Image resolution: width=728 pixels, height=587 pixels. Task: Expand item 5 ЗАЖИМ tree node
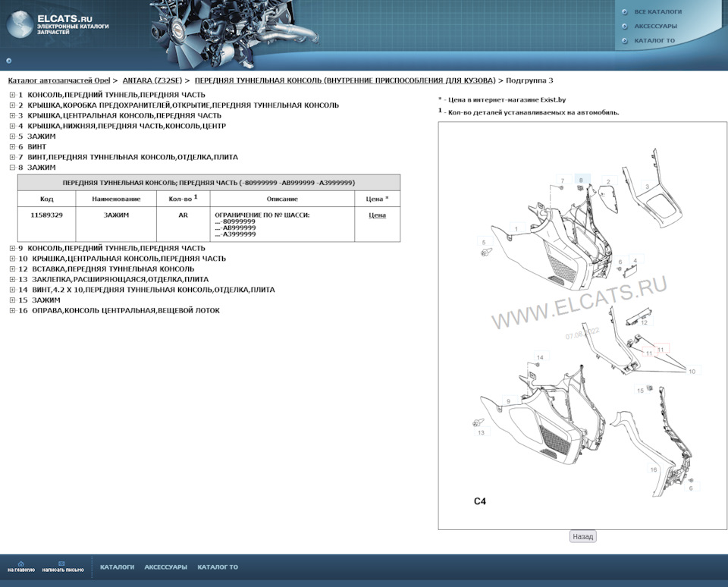[x=12, y=137]
